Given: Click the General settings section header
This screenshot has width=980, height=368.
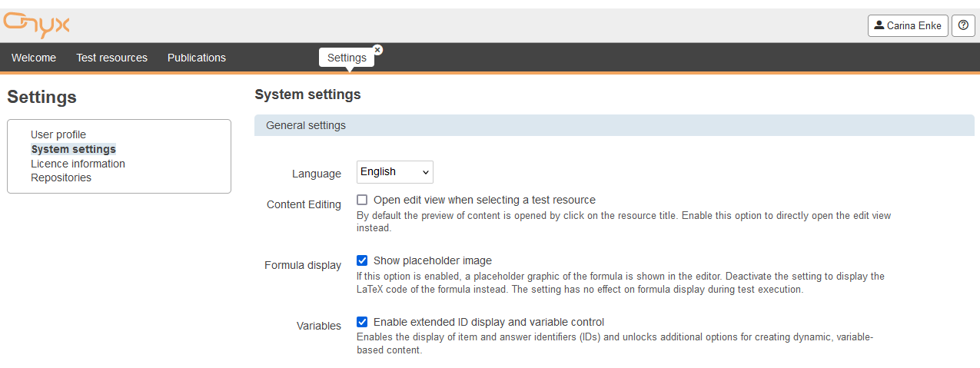Looking at the screenshot, I should pyautogui.click(x=613, y=125).
